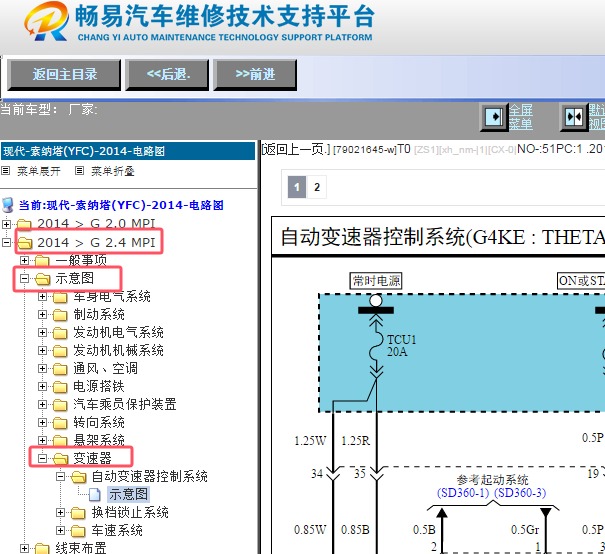This screenshot has height=554, width=605.
Task: Click the computer icon beside 当前:现代-索纳塔
Action: pos(8,205)
